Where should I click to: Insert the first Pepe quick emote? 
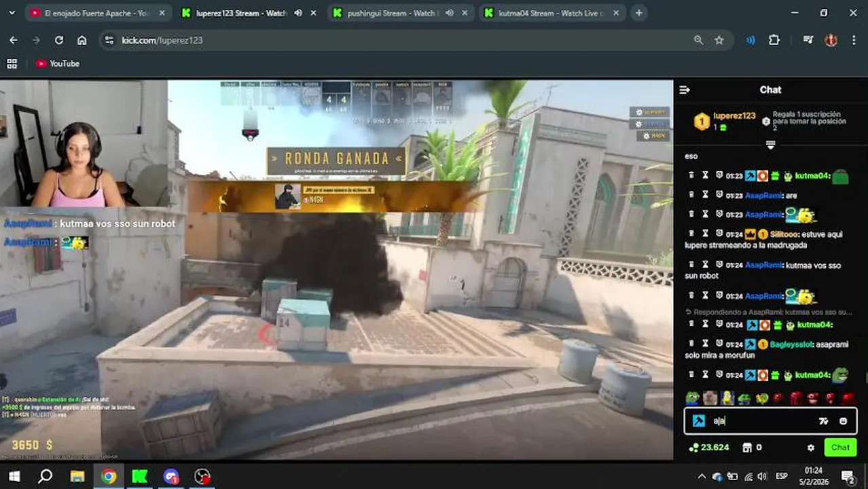[x=692, y=398]
